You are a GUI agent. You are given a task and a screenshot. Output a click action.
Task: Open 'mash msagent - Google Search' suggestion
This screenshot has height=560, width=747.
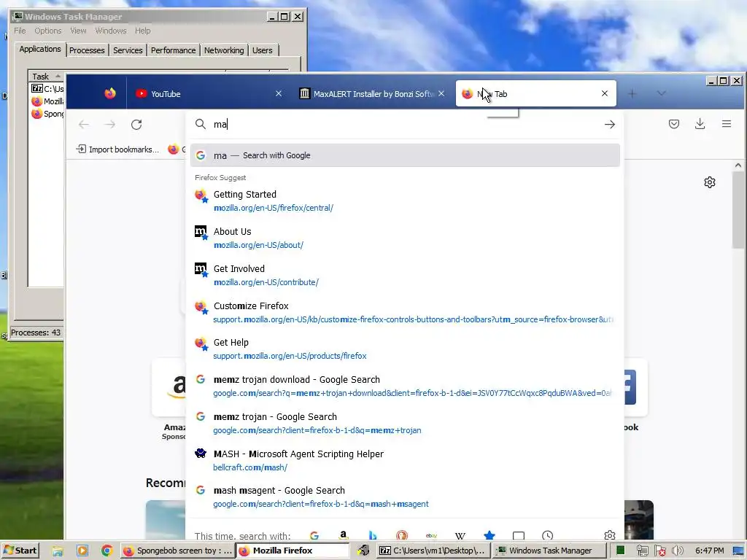[x=405, y=497]
